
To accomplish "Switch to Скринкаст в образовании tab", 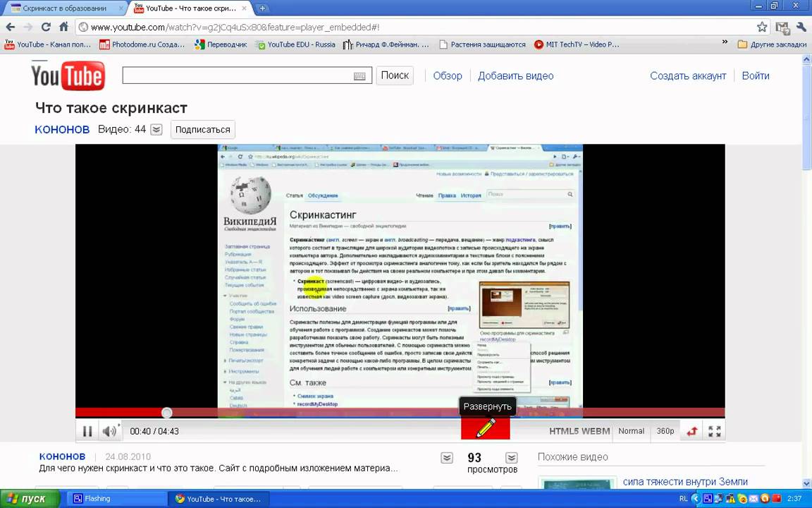I will tap(63, 8).
